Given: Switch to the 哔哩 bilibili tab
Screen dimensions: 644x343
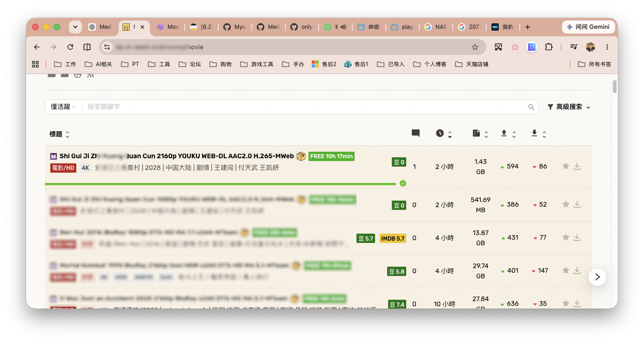Looking at the screenshot, I should (369, 27).
